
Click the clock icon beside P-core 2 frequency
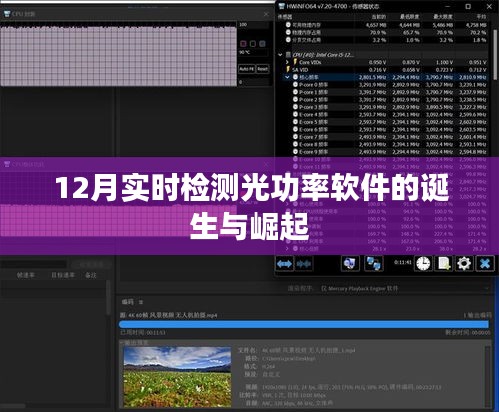click(295, 99)
